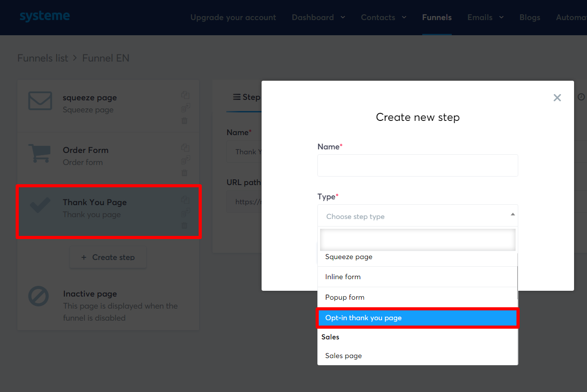Open the Choose step type dropdown
Image resolution: width=587 pixels, height=392 pixels.
pos(417,216)
